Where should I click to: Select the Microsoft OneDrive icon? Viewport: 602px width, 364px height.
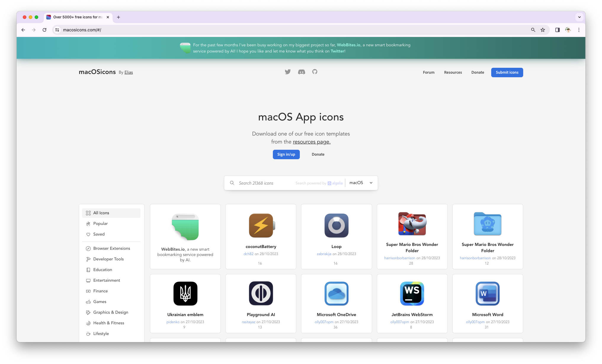[336, 293]
